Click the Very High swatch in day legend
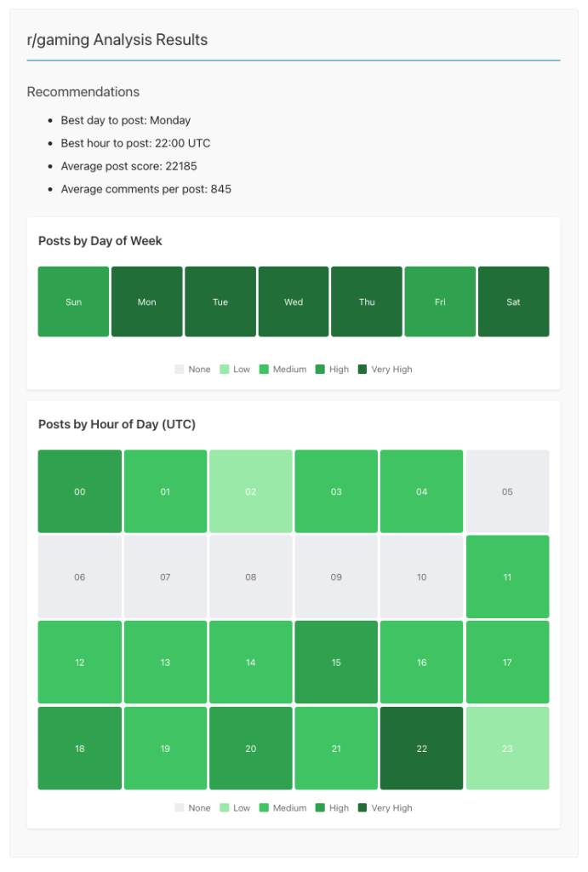The height and width of the screenshot is (872, 588). coord(363,370)
